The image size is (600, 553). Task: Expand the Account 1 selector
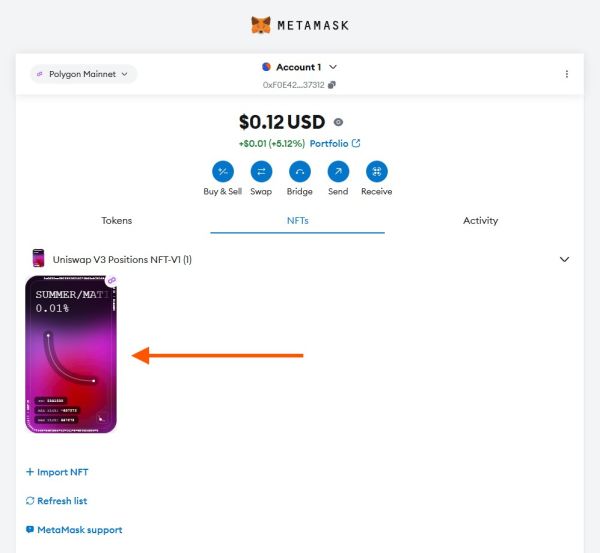pos(299,67)
